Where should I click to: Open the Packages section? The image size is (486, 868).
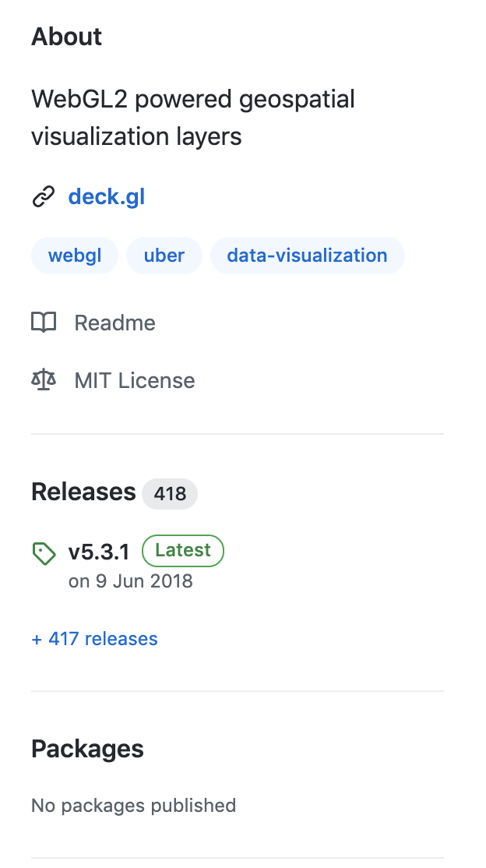86,748
